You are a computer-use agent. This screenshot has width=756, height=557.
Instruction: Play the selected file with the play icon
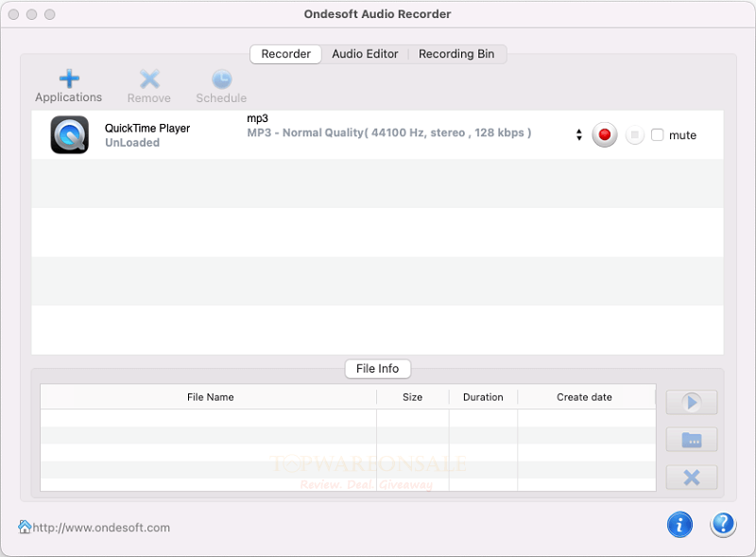click(692, 402)
